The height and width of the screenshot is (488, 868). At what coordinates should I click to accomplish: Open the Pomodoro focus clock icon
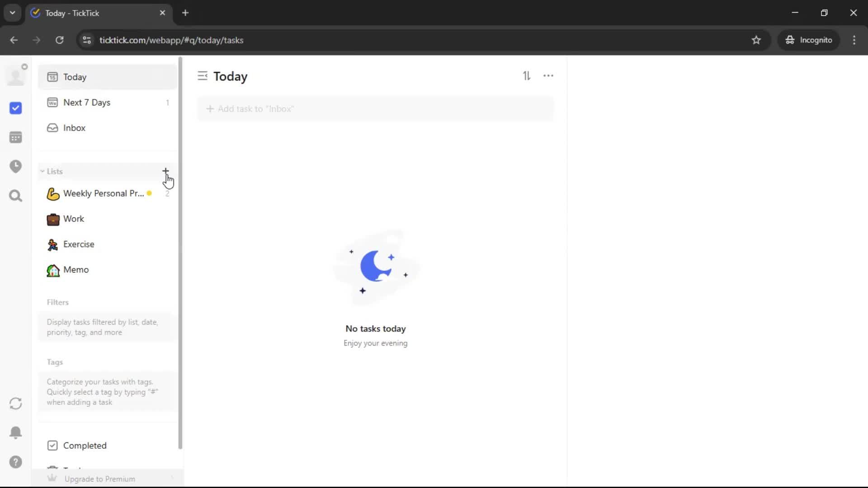(15, 166)
